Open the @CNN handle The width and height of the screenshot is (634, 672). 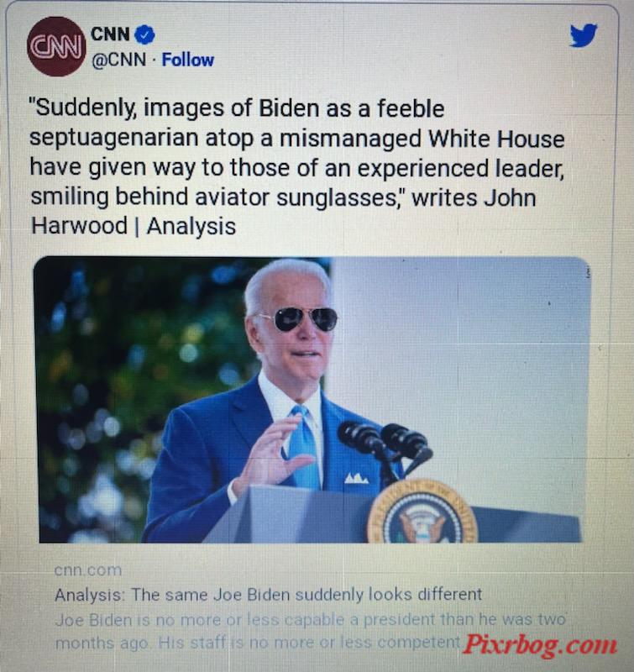pyautogui.click(x=118, y=60)
